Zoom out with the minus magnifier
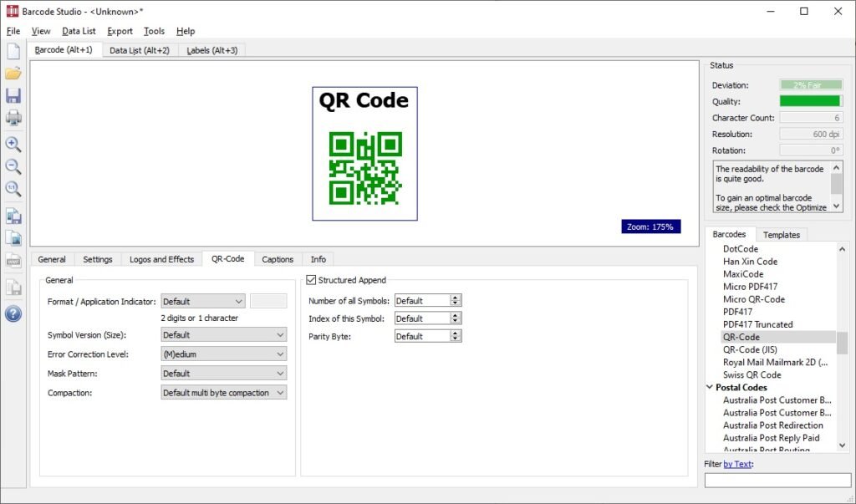The width and height of the screenshot is (856, 504). coord(13,166)
